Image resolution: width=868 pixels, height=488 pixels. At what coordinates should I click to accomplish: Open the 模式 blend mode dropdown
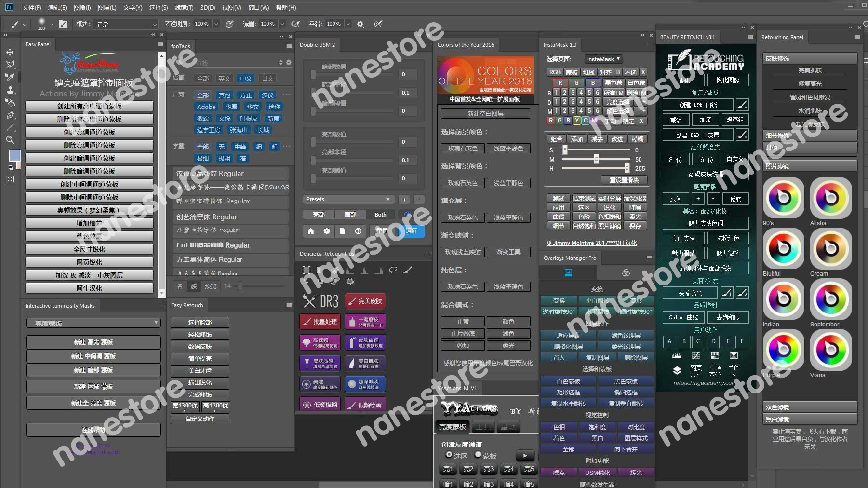126,24
